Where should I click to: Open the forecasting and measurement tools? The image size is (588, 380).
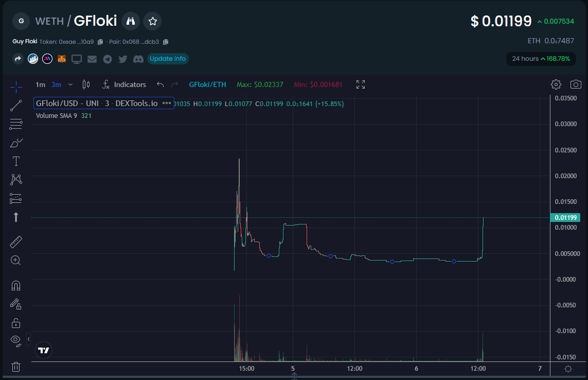(x=16, y=198)
